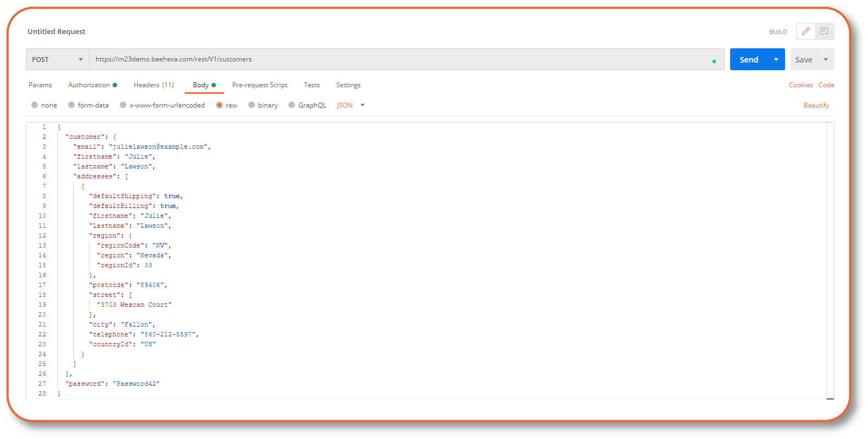
Task: Switch to the Tests tab
Action: coord(311,85)
